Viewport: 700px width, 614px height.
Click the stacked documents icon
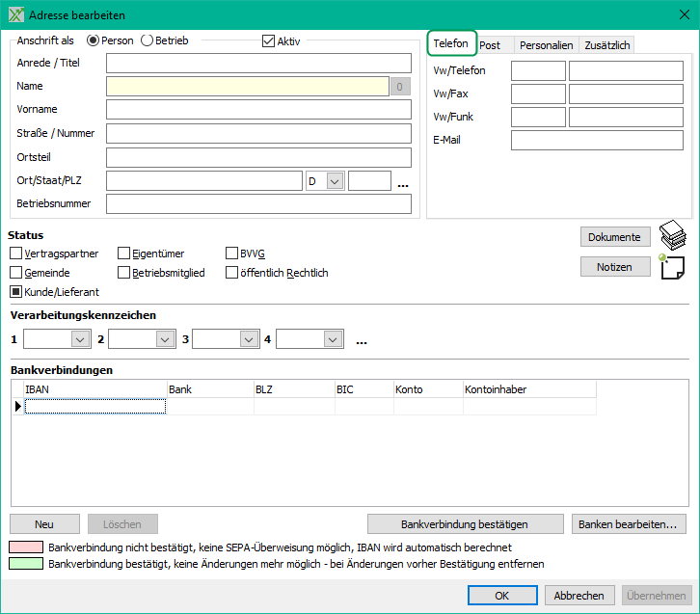click(671, 236)
